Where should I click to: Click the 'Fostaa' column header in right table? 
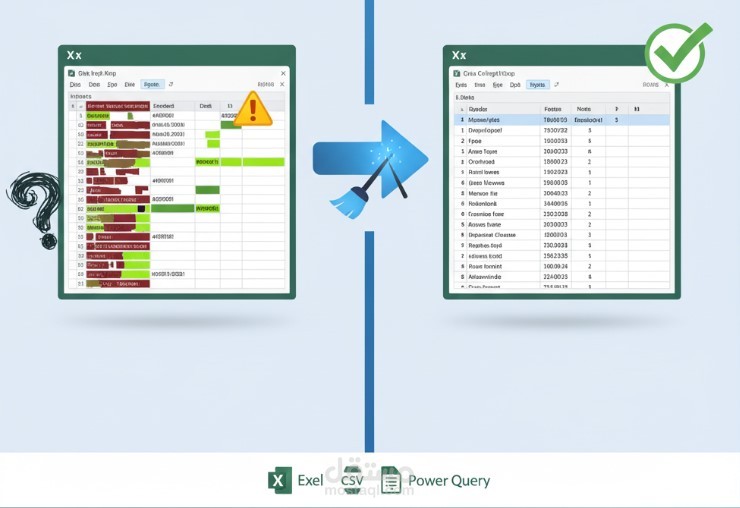tap(553, 109)
